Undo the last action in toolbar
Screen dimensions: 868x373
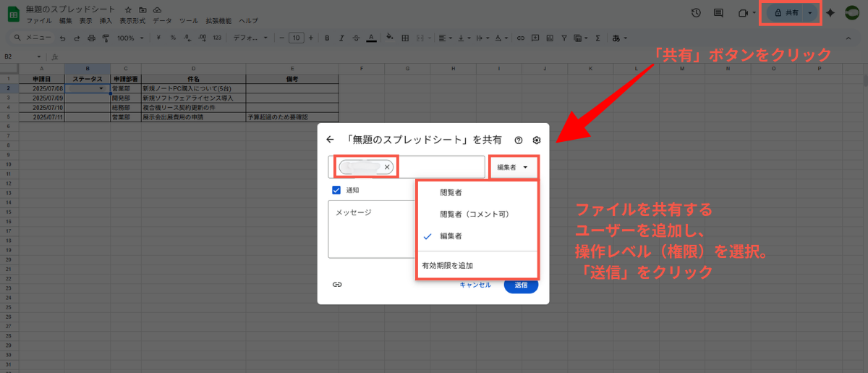tap(62, 38)
